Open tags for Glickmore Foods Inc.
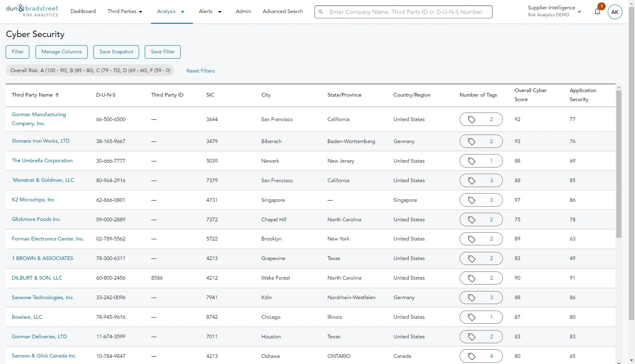This screenshot has width=635, height=364. (x=481, y=220)
